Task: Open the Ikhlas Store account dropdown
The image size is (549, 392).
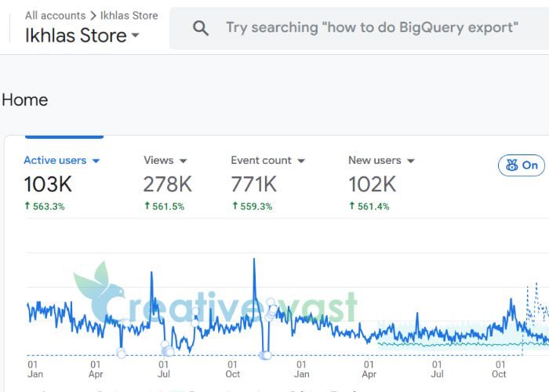Action: point(82,35)
